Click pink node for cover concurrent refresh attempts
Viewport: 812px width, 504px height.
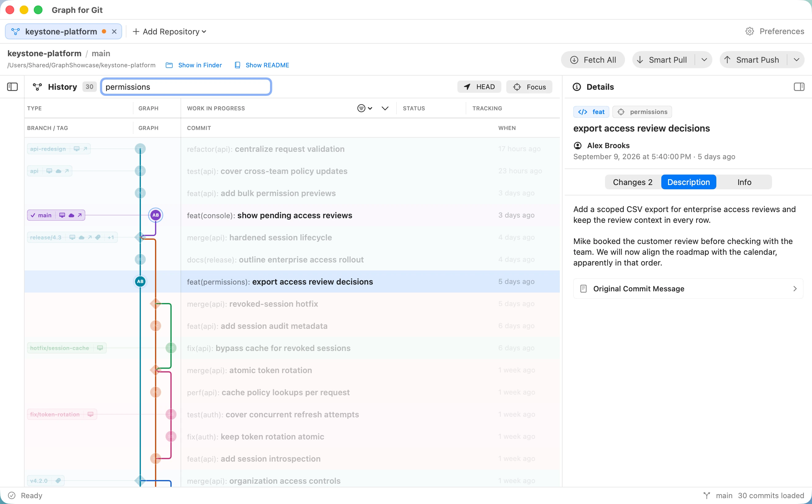(x=171, y=414)
